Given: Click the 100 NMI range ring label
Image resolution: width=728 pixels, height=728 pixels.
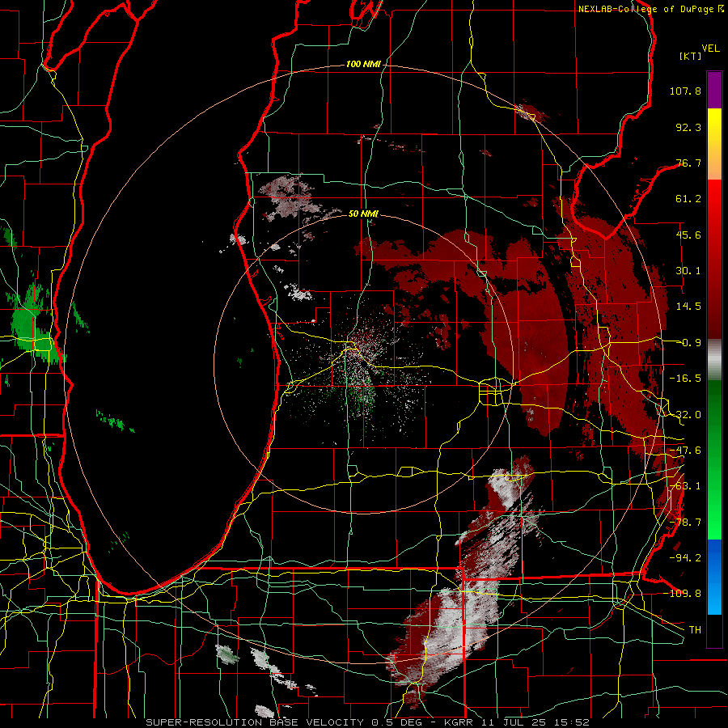Looking at the screenshot, I should coord(363,64).
